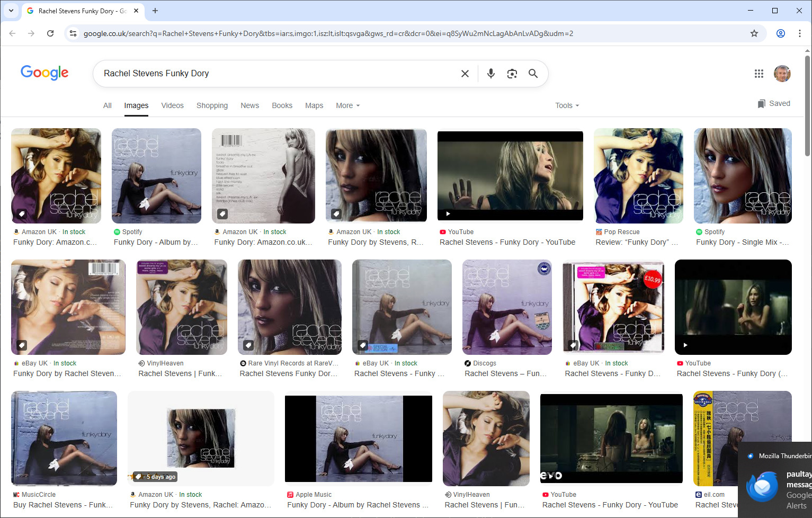Open a new browser tab
The image size is (812, 518).
pyautogui.click(x=155, y=11)
